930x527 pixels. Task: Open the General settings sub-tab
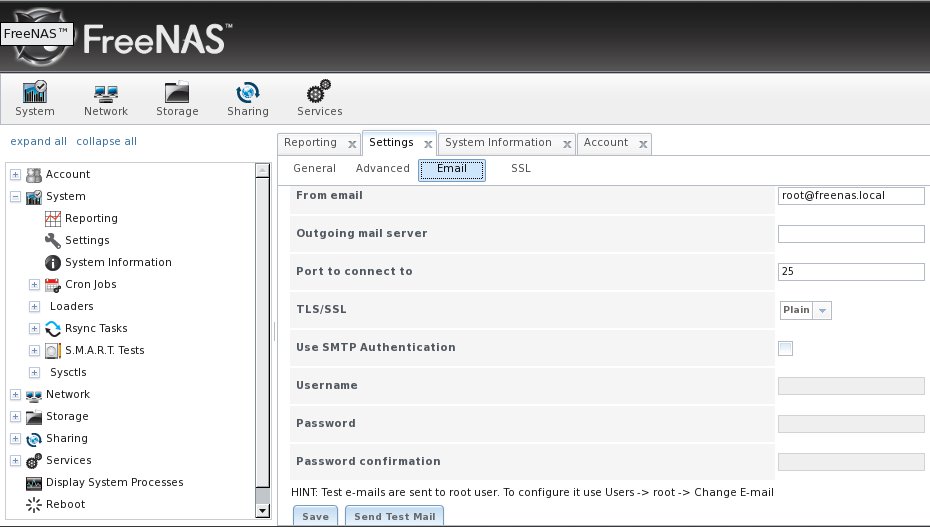coord(314,168)
